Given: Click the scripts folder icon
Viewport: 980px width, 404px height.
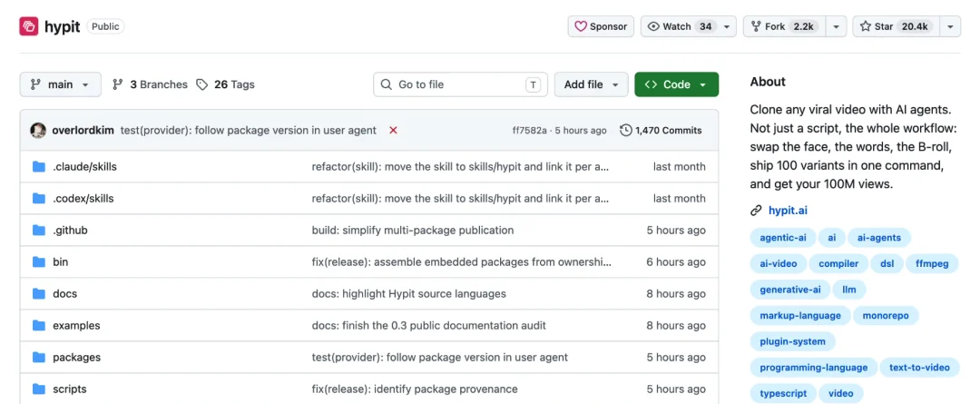Looking at the screenshot, I should pyautogui.click(x=39, y=389).
